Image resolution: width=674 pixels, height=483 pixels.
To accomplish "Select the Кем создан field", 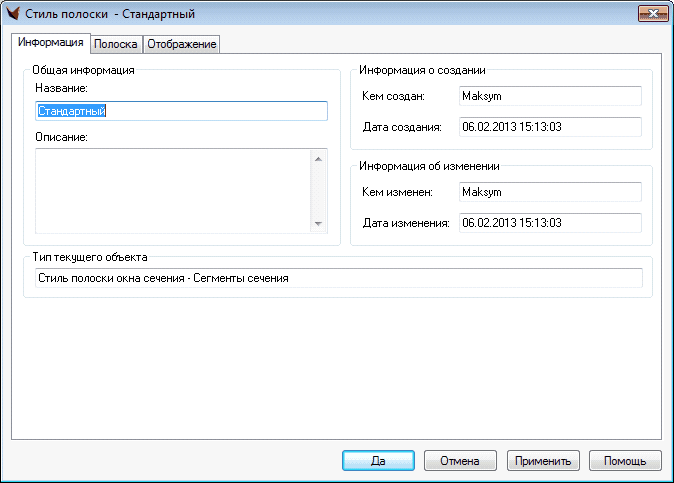I will [x=548, y=96].
